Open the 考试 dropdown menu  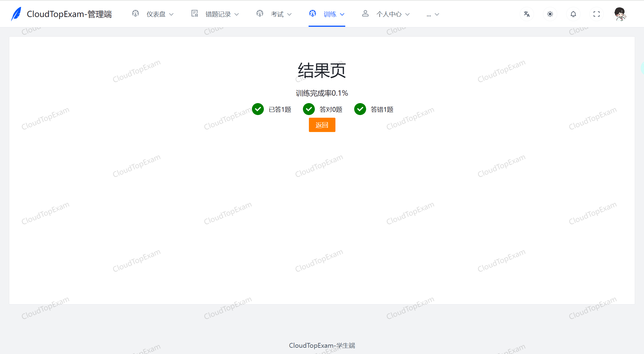(289, 14)
